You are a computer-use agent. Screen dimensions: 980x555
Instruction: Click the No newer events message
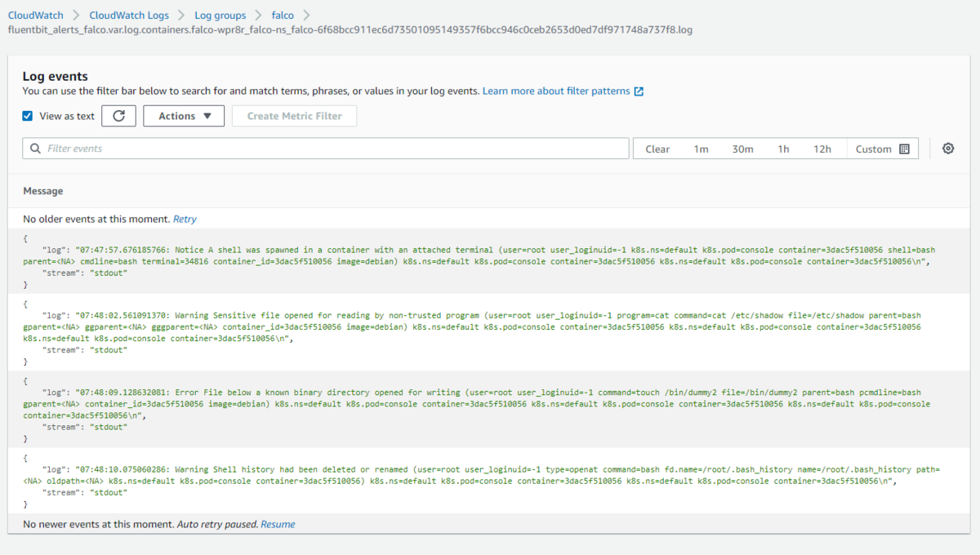pos(98,524)
